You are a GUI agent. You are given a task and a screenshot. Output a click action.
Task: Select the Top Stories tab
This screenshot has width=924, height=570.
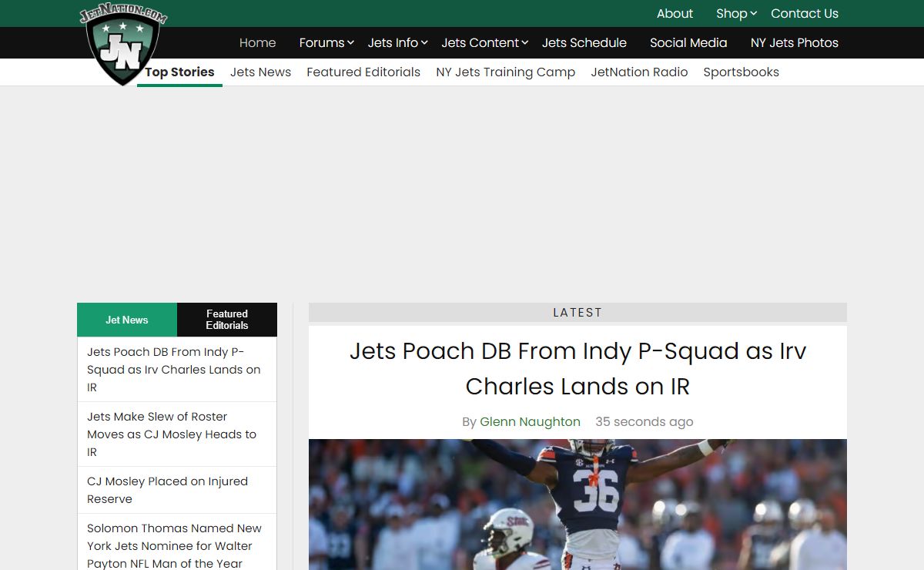point(179,72)
